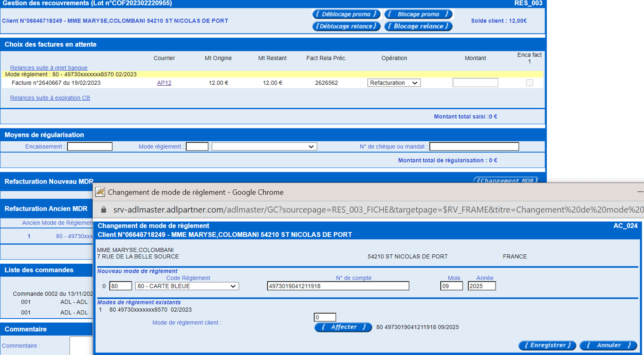Click the RES_003 page code
The height and width of the screenshot is (355, 644).
pos(528,3)
